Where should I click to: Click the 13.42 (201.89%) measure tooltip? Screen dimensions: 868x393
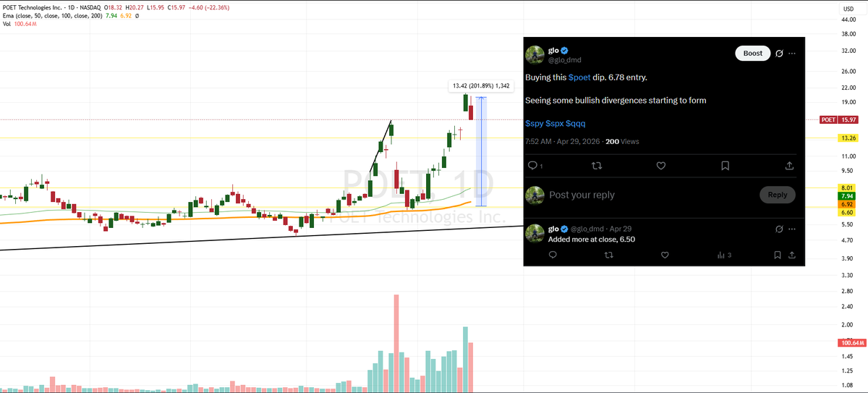click(481, 86)
